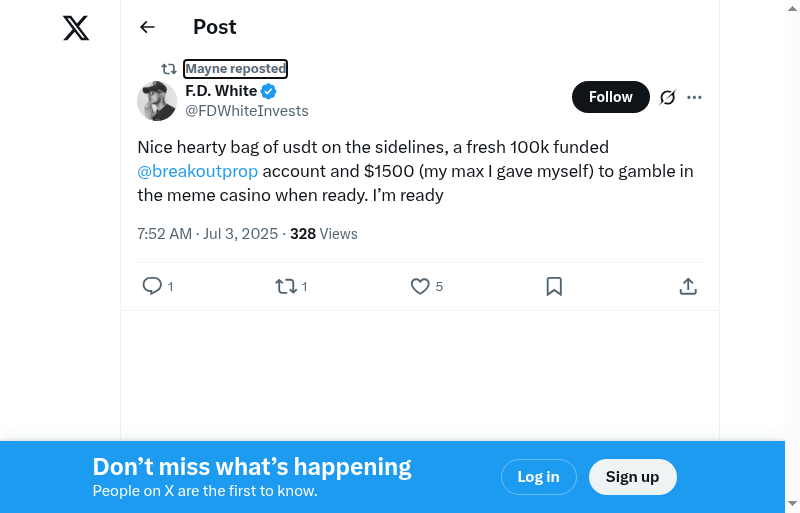The width and height of the screenshot is (800, 513).
Task: Like the post with heart icon
Action: coord(420,286)
